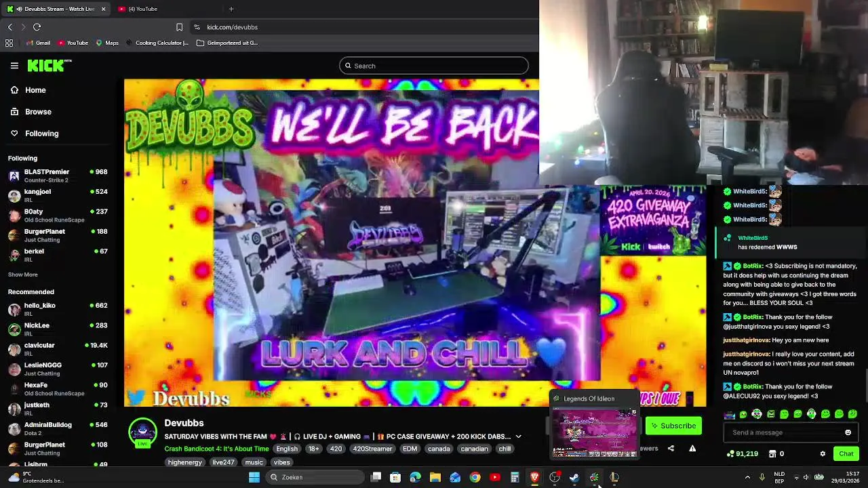Image resolution: width=868 pixels, height=488 pixels.
Task: Open Steam from the taskbar
Action: pyautogui.click(x=574, y=477)
